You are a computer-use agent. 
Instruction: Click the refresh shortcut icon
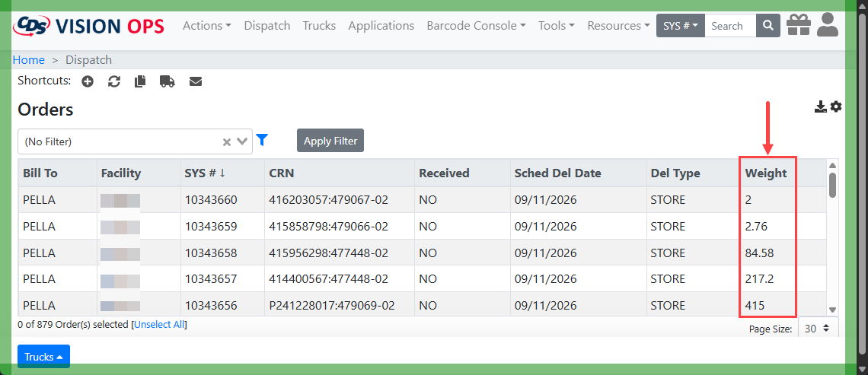(114, 81)
